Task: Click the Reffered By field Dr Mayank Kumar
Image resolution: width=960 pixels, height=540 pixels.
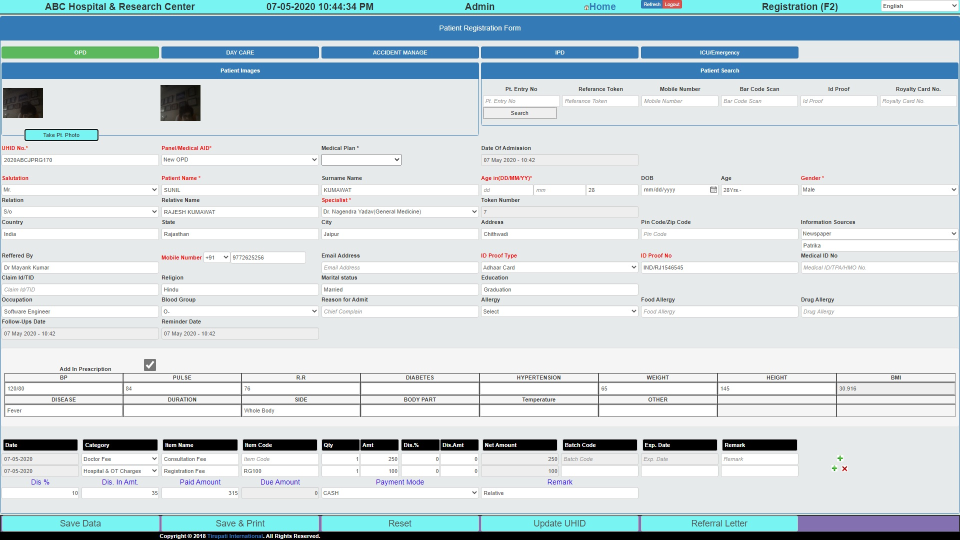Action: pyautogui.click(x=80, y=268)
